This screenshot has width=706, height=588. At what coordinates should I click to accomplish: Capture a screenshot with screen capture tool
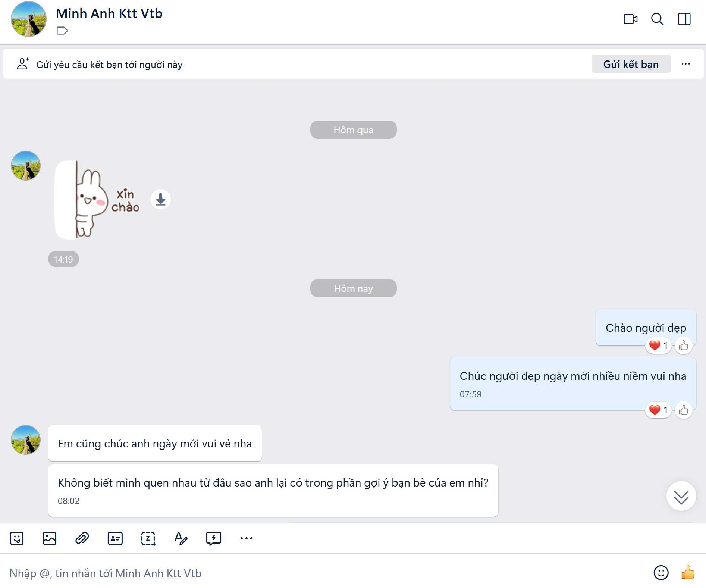148,538
